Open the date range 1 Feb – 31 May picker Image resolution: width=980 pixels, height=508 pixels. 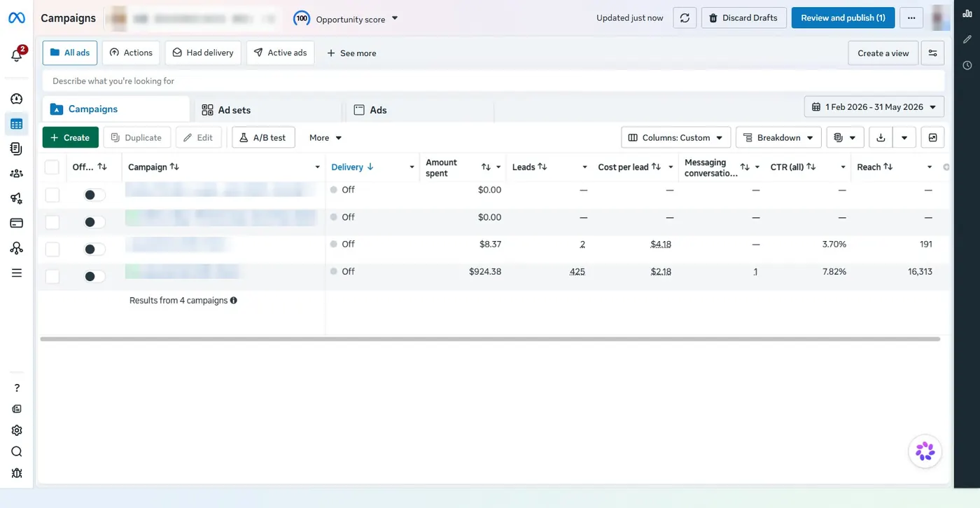(x=874, y=107)
